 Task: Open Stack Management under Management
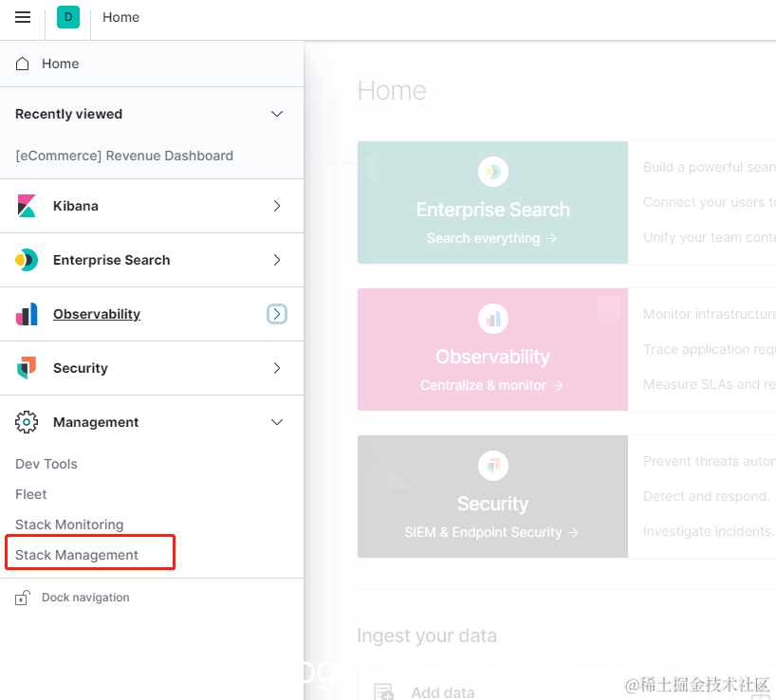coord(77,555)
